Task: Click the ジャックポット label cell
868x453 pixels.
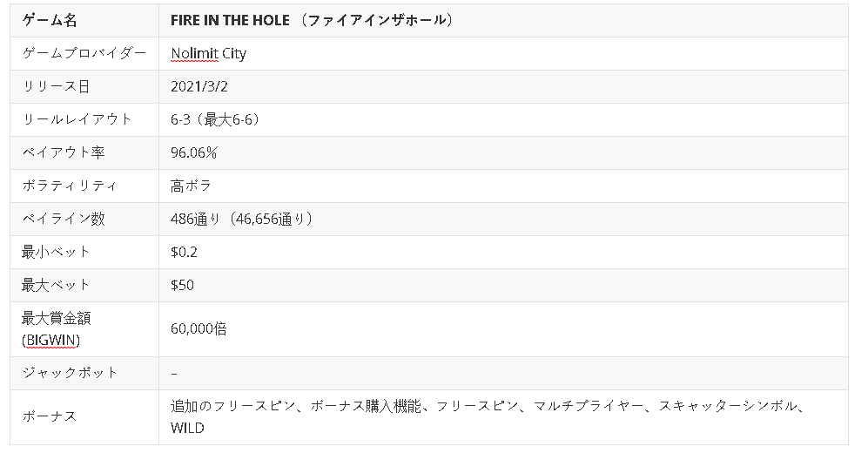Action: 84,373
